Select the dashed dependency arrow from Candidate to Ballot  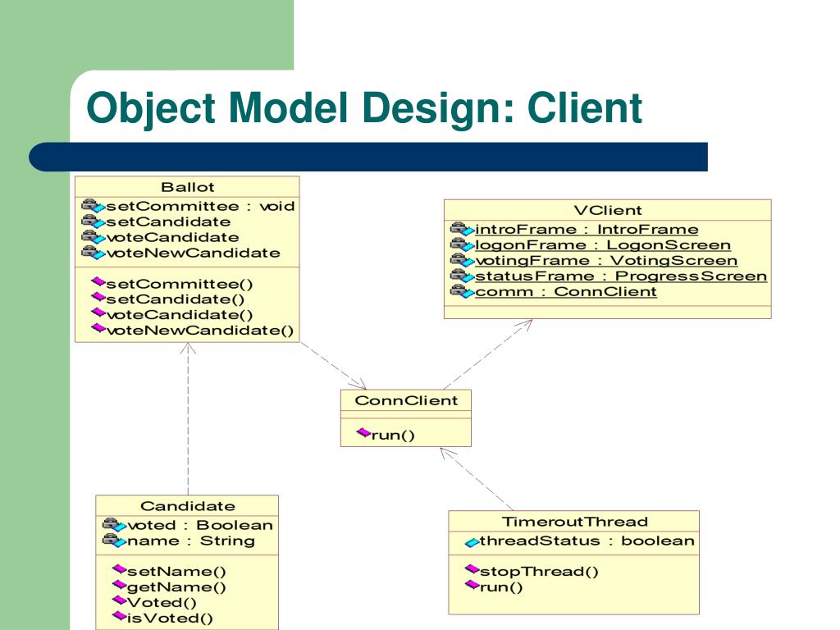click(188, 419)
